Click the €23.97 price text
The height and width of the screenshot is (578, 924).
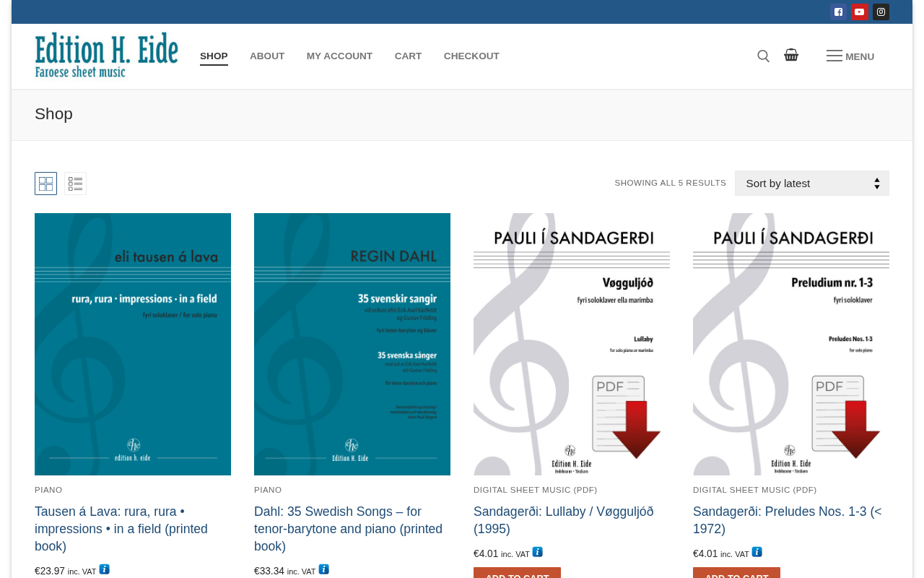pyautogui.click(x=50, y=571)
